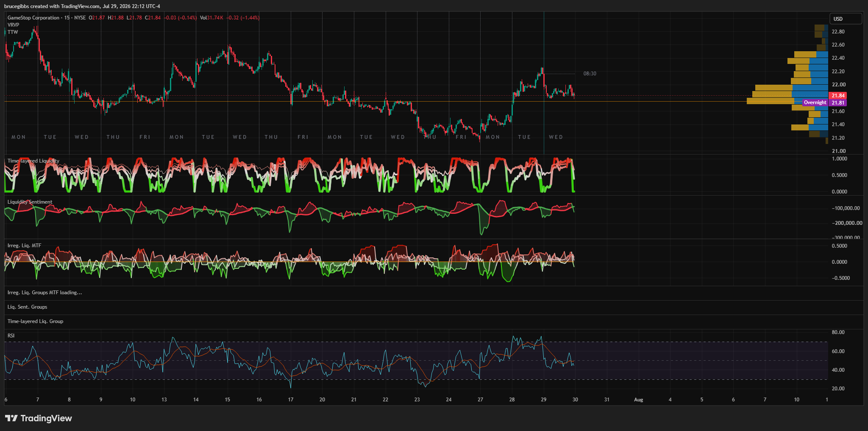Click date 31 on the time axis
This screenshot has height=431, width=868.
(x=607, y=400)
